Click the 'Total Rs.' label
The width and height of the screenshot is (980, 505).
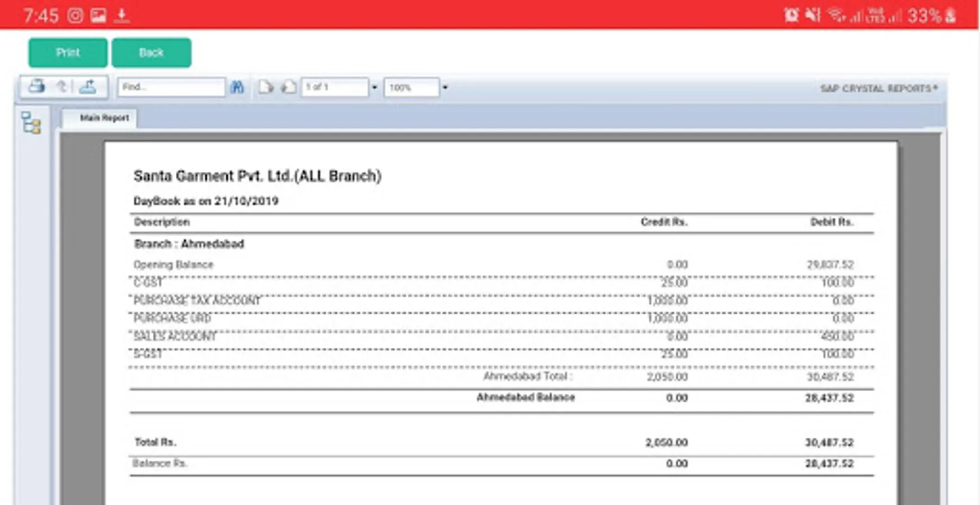[x=156, y=442]
